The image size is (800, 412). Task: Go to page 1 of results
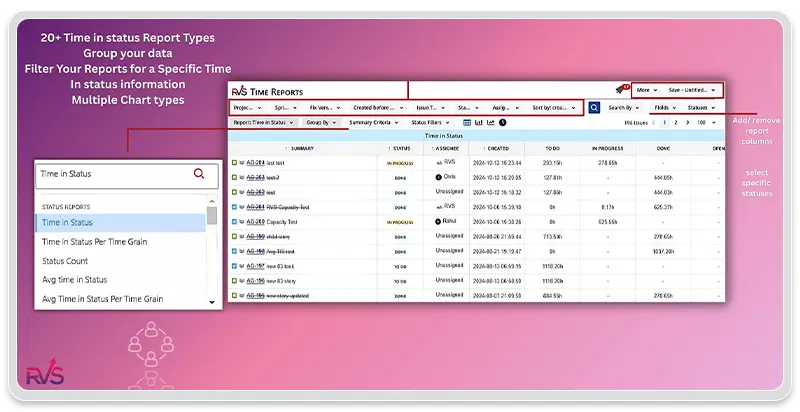point(664,122)
